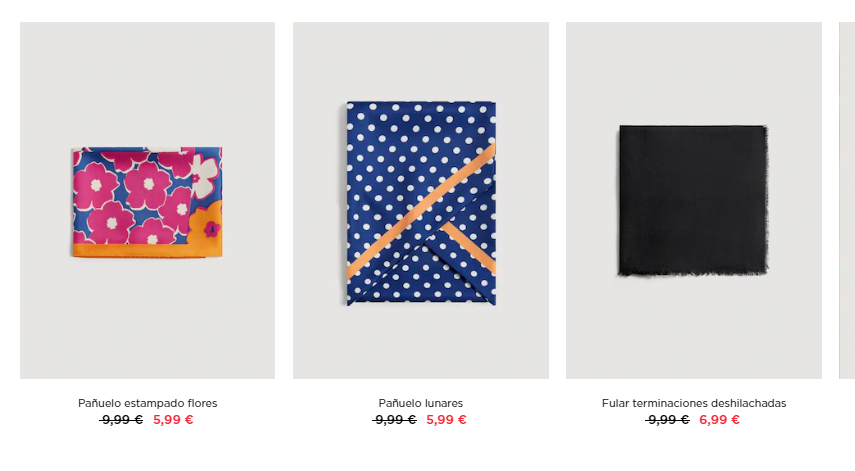Open the 'Pañuelo estampado flores' product link
Image resolution: width=855 pixels, height=471 pixels.
coord(147,403)
